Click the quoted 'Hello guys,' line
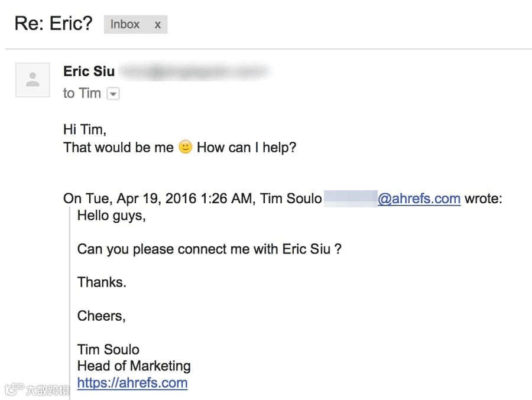The width and height of the screenshot is (532, 400). coord(111,216)
